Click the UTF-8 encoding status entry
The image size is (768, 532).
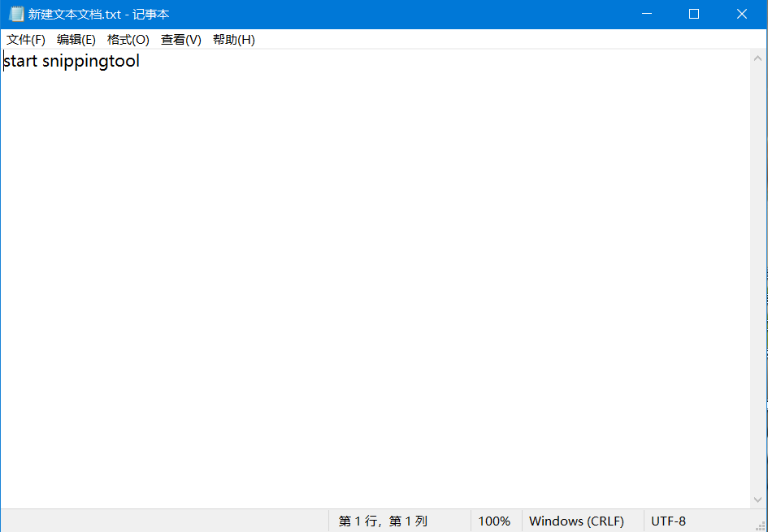pyautogui.click(x=669, y=521)
